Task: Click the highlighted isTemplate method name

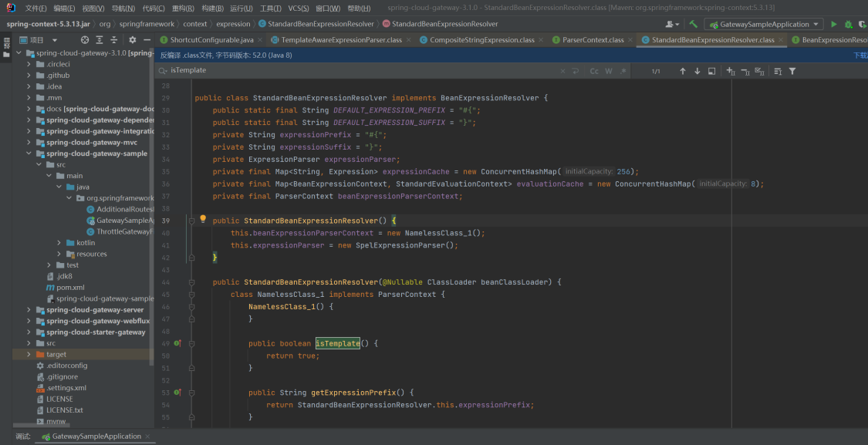Action: [338, 343]
